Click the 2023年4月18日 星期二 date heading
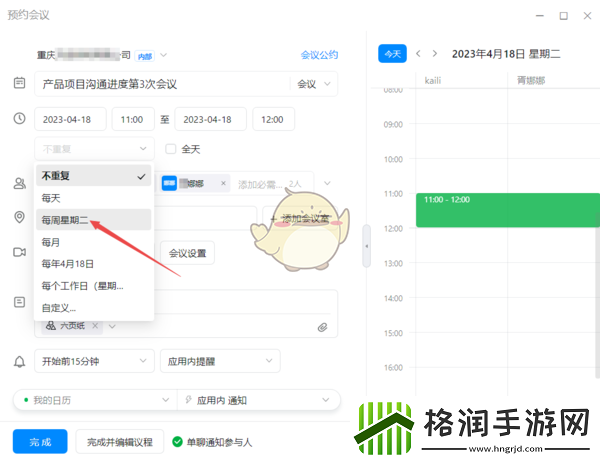This screenshot has height=460, width=600. [506, 54]
